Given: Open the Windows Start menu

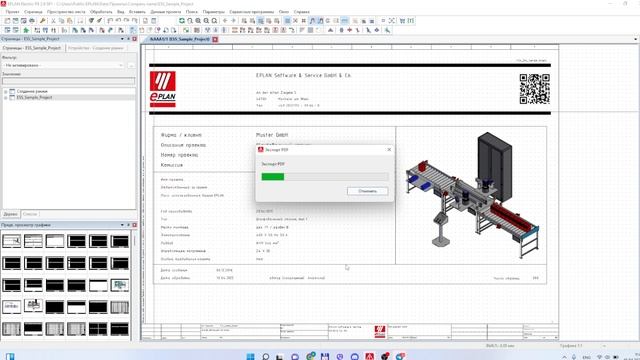Looking at the screenshot, I should 251,356.
